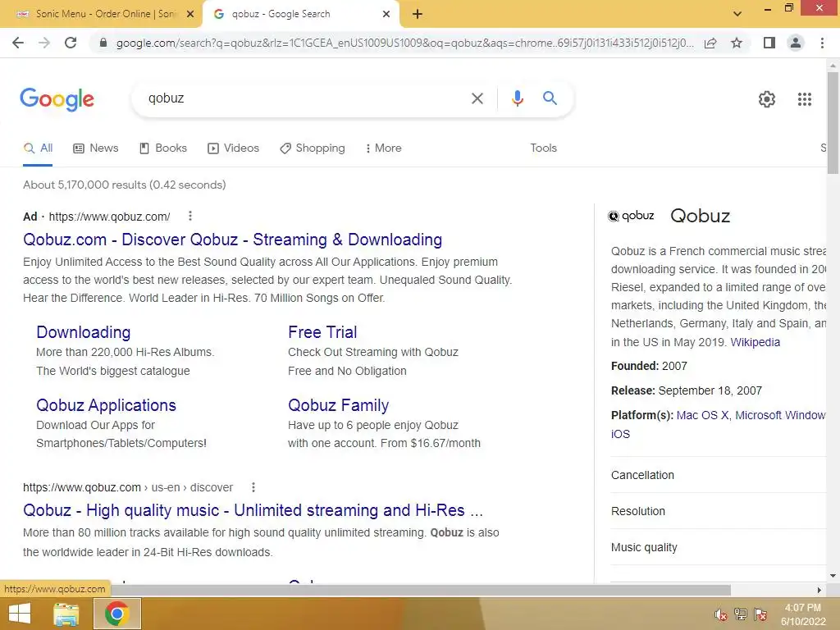840x630 pixels.
Task: Open Qobuz High quality music result
Action: [x=253, y=510]
